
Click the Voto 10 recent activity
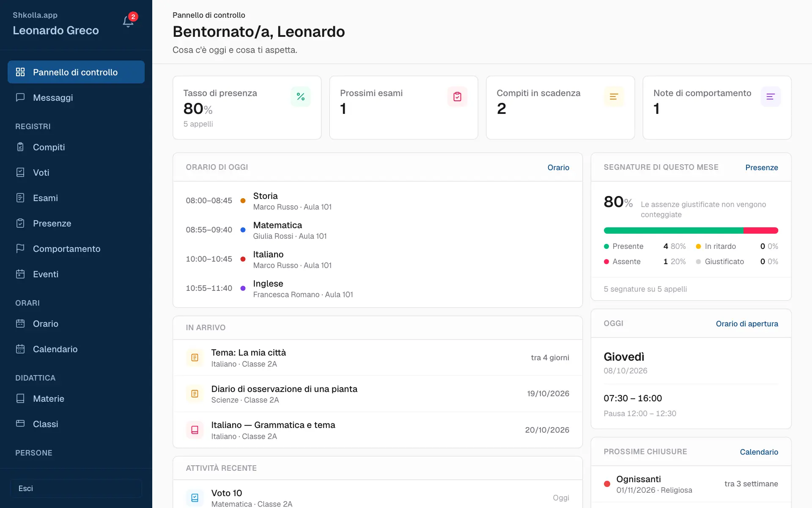(x=378, y=494)
